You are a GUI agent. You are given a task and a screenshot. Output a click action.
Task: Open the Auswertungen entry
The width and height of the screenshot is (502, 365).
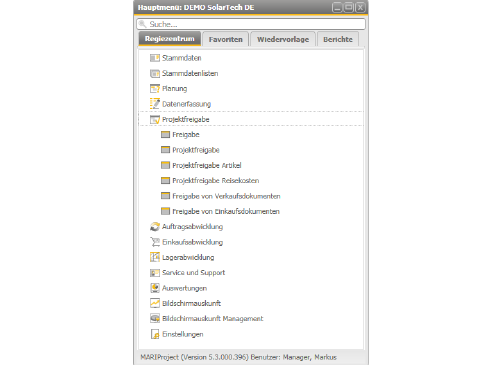184,288
